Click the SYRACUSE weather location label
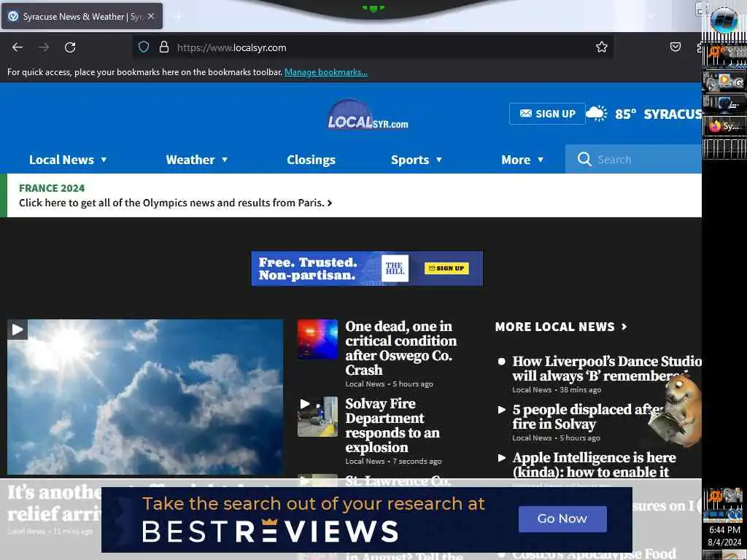 click(673, 114)
